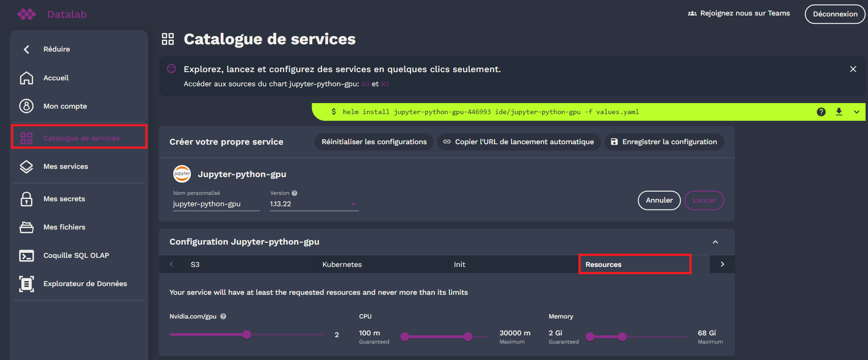The width and height of the screenshot is (868, 360).
Task: Switch to the Init tab
Action: (x=460, y=265)
